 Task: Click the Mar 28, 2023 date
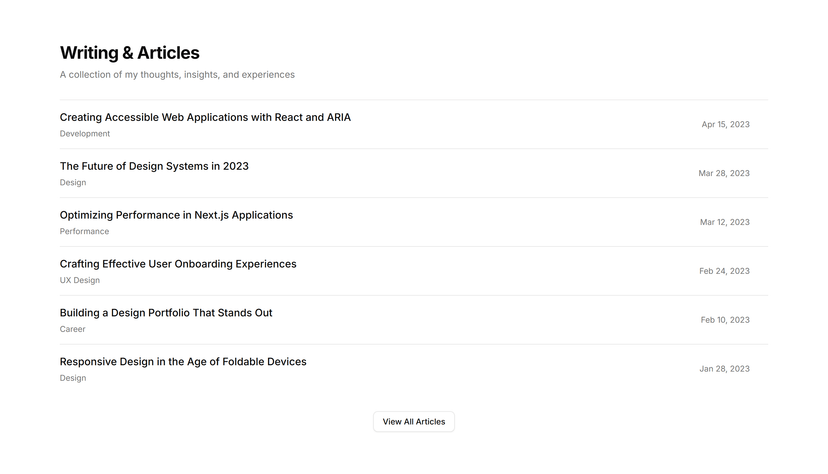(723, 173)
